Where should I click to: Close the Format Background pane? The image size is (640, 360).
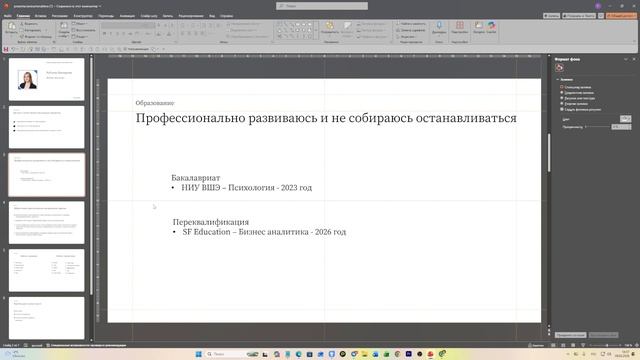pyautogui.click(x=634, y=59)
